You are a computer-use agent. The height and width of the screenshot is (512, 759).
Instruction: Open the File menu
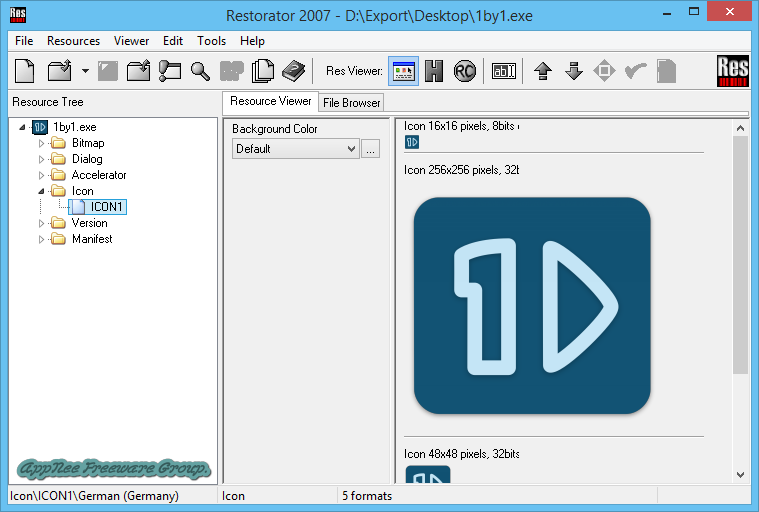pyautogui.click(x=24, y=41)
